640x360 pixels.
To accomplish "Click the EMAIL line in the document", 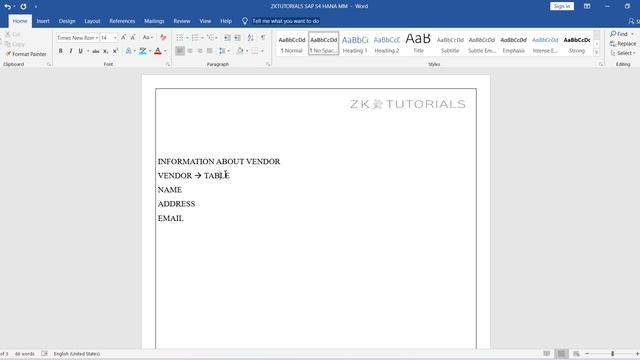I will [x=171, y=218].
